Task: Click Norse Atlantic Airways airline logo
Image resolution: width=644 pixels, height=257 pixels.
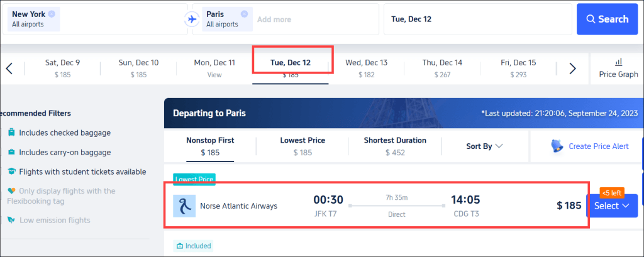Action: pyautogui.click(x=184, y=206)
